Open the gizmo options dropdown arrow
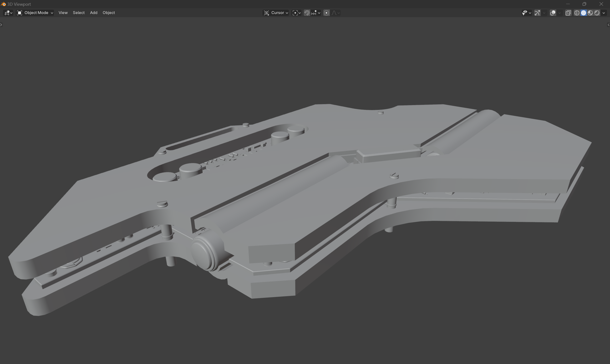The width and height of the screenshot is (610, 364). tap(544, 13)
